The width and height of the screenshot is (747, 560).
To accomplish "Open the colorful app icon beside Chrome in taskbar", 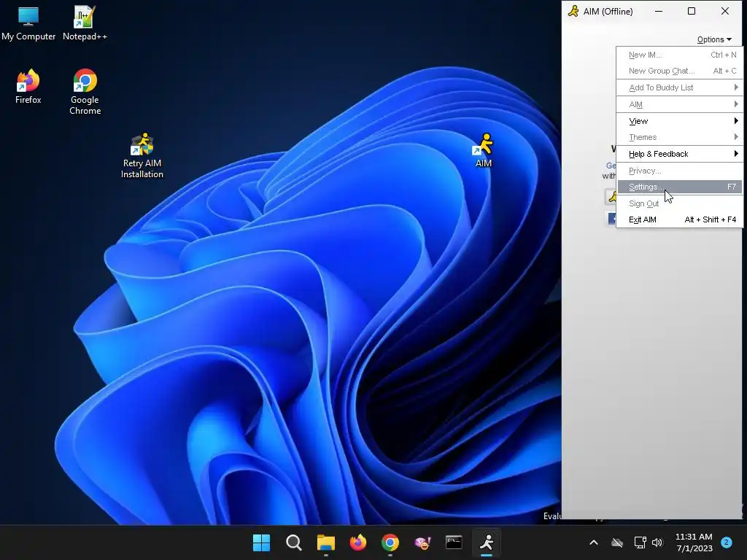I will coord(422,542).
